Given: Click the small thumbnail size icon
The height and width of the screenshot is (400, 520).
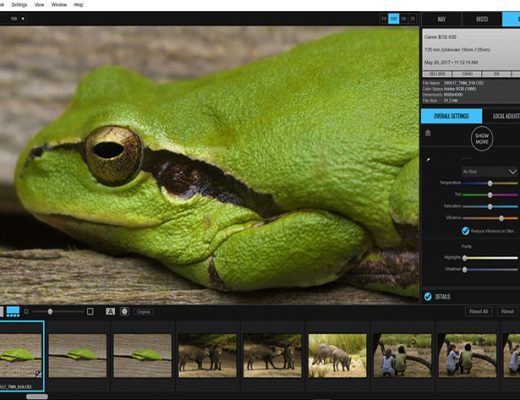Looking at the screenshot, I should tap(26, 312).
